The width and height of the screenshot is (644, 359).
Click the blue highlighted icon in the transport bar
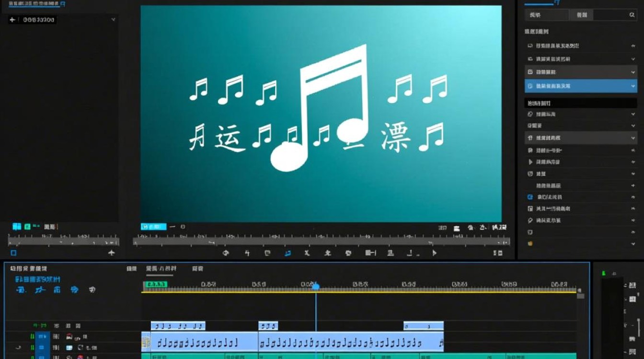[287, 253]
